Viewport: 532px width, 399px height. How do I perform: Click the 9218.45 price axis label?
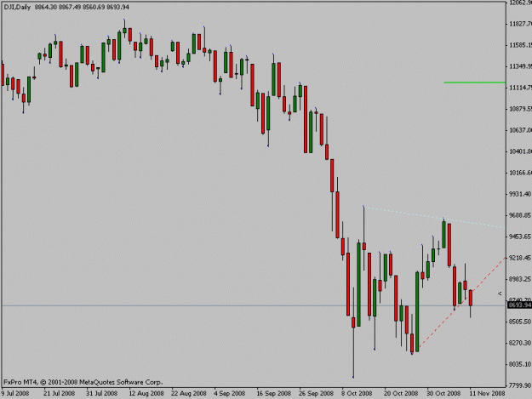coord(520,258)
